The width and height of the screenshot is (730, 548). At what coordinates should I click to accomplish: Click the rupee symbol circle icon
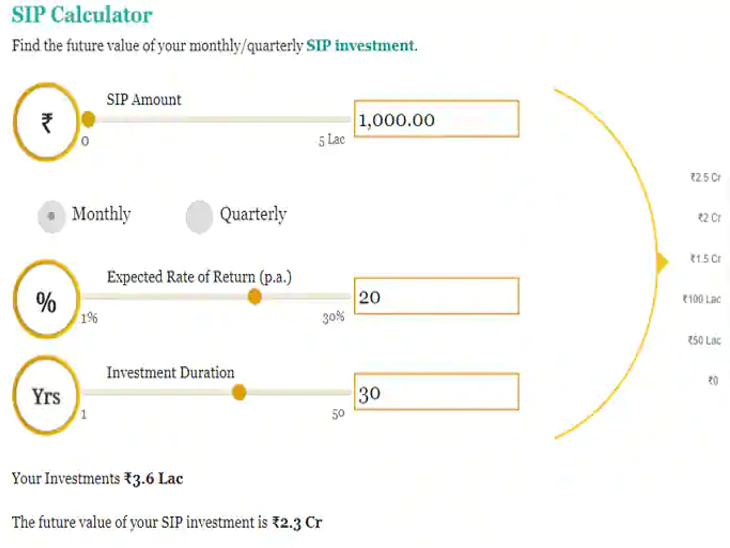46,123
